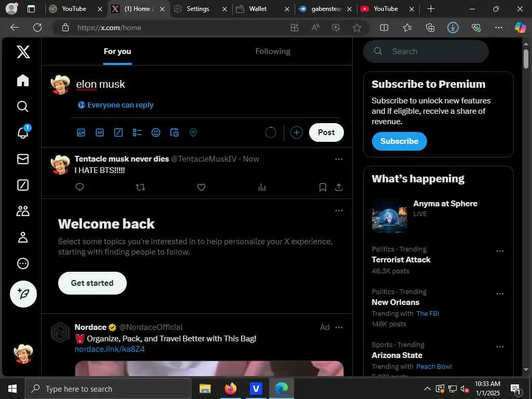Add a GIF to the post
Screen dimensions: 532x399
tap(100, 132)
